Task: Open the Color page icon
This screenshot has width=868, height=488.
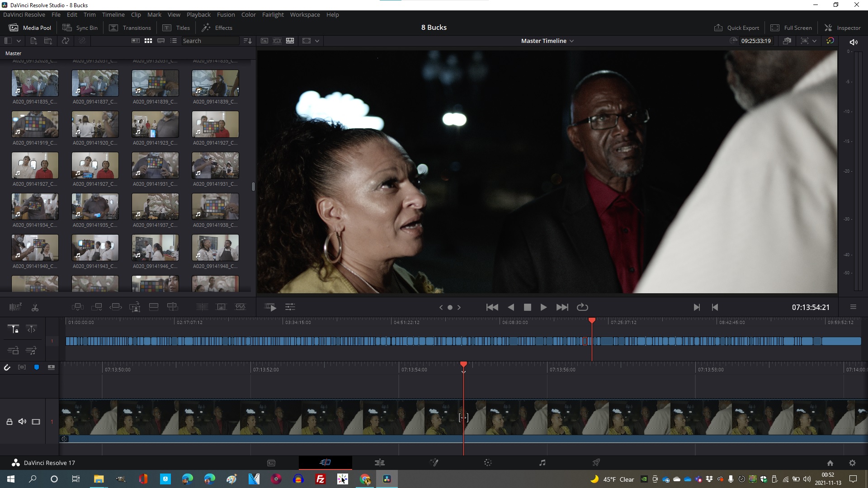Action: pyautogui.click(x=487, y=463)
